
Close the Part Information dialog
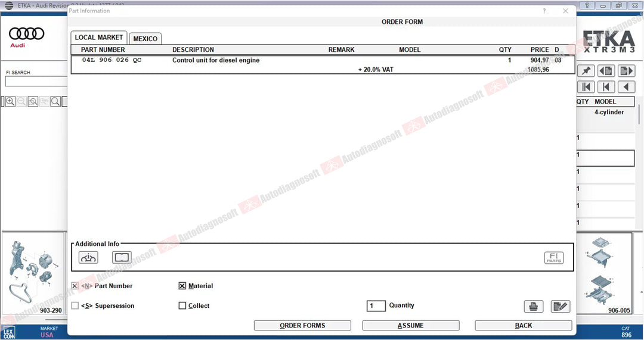pyautogui.click(x=565, y=11)
